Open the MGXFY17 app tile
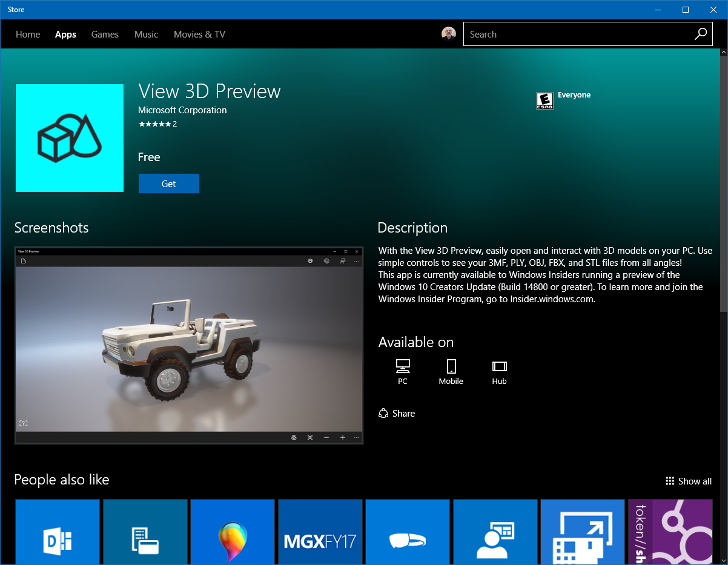 pyautogui.click(x=320, y=532)
